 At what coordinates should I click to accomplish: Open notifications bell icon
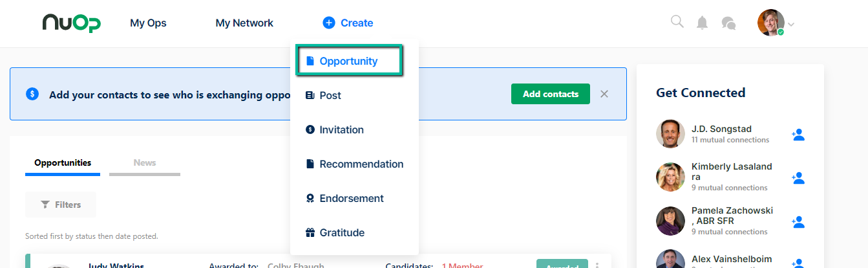click(x=702, y=23)
